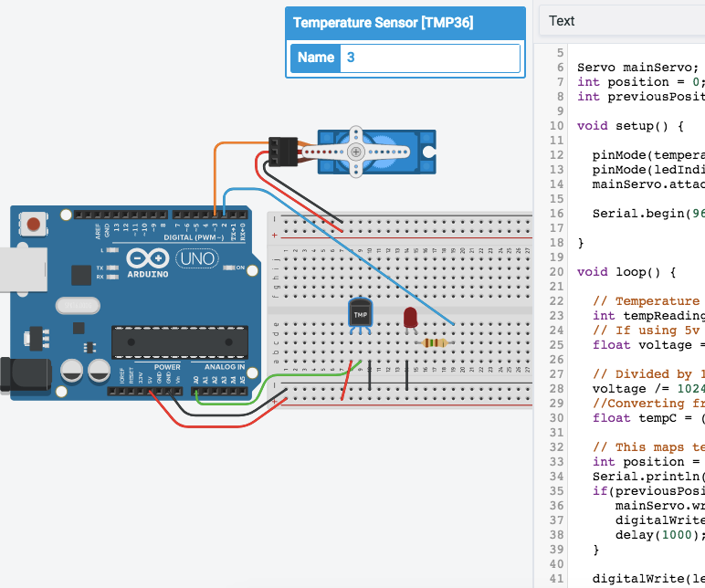Click the Arduino infinity logo

(x=147, y=258)
